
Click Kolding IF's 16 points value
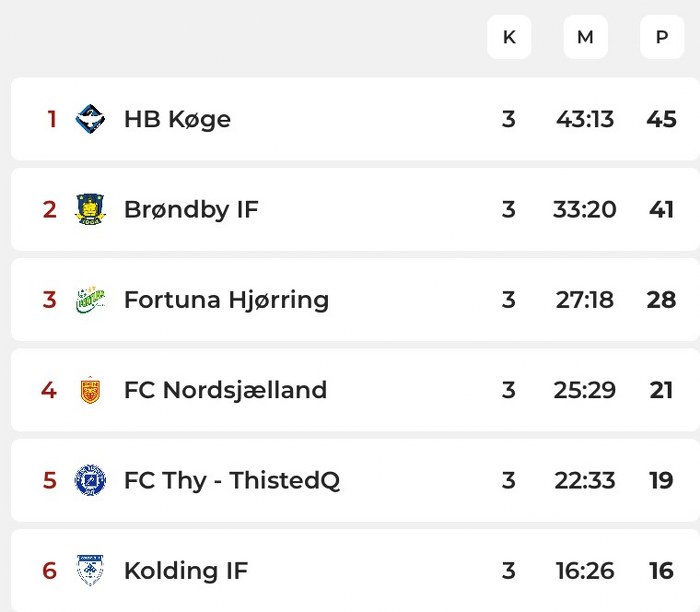pos(661,571)
